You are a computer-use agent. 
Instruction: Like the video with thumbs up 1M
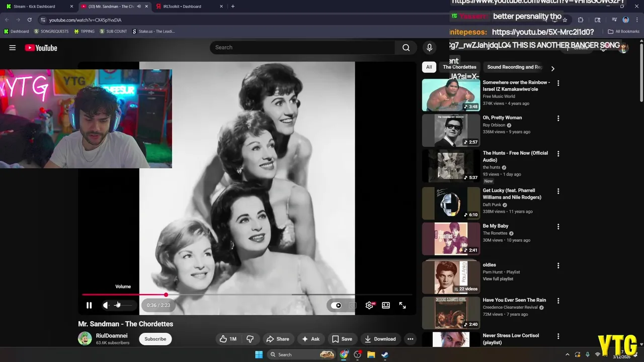click(x=228, y=339)
